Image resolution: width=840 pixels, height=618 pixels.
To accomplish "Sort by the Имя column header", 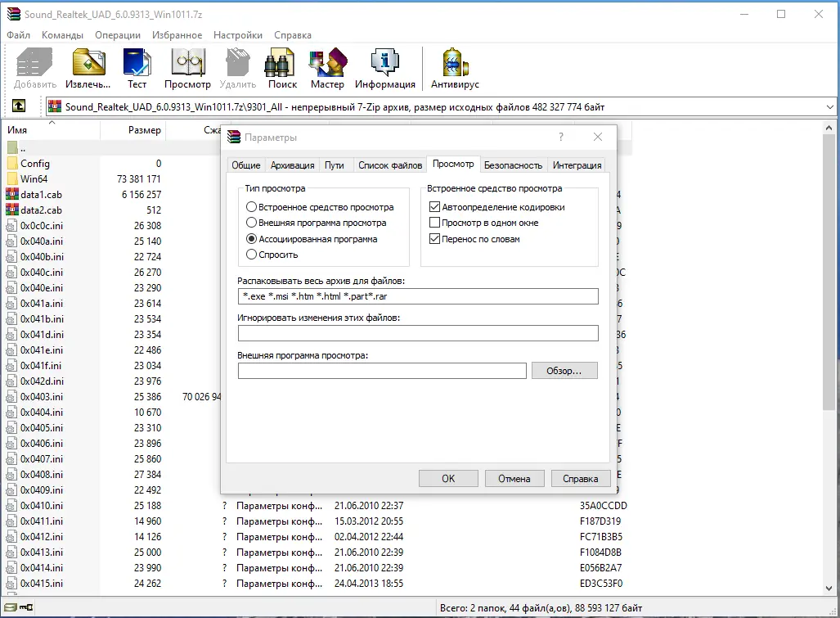I will point(17,130).
